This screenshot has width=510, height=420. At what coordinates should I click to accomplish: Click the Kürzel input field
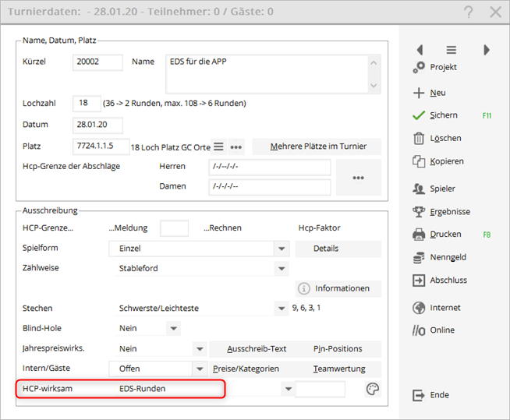(98, 62)
